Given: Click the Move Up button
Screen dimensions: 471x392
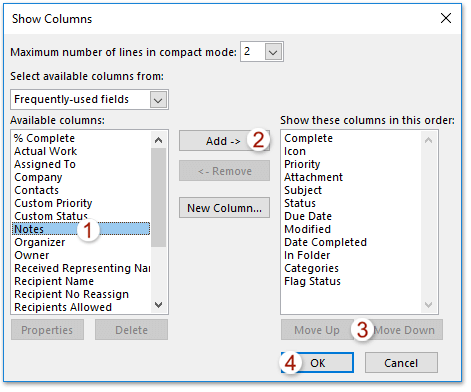Looking at the screenshot, I should [x=317, y=330].
